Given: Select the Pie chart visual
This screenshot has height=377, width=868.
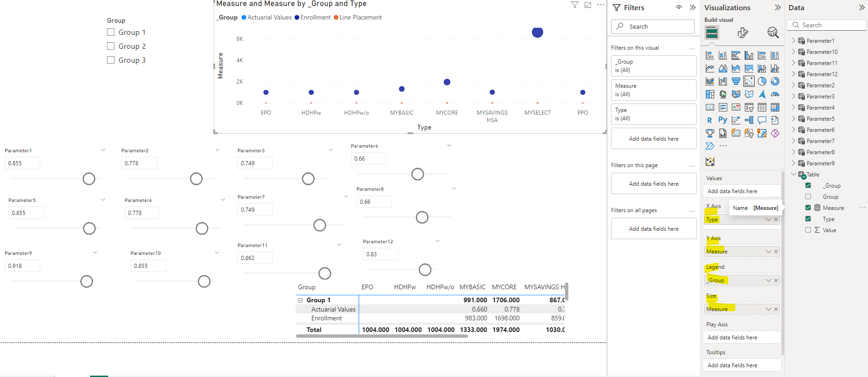Looking at the screenshot, I should [762, 82].
